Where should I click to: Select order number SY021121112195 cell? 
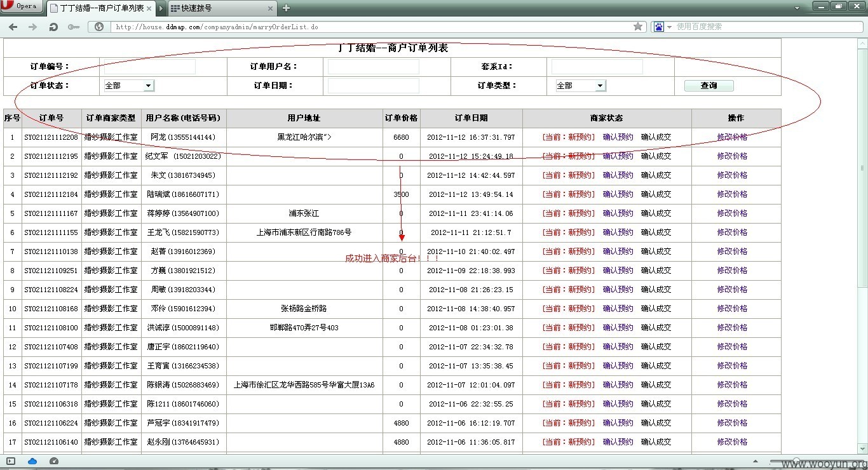pyautogui.click(x=51, y=156)
